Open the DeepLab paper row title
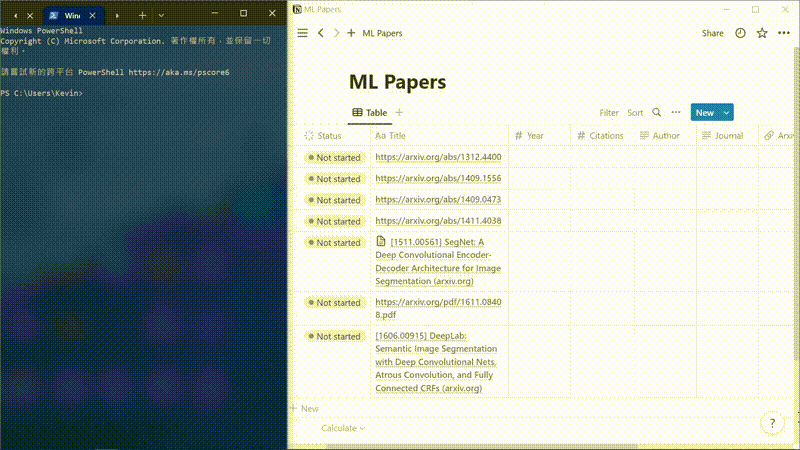800x450 pixels. coord(436,362)
